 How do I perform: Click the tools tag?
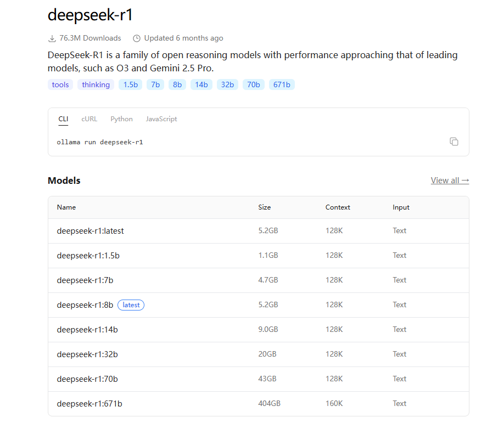tap(60, 85)
